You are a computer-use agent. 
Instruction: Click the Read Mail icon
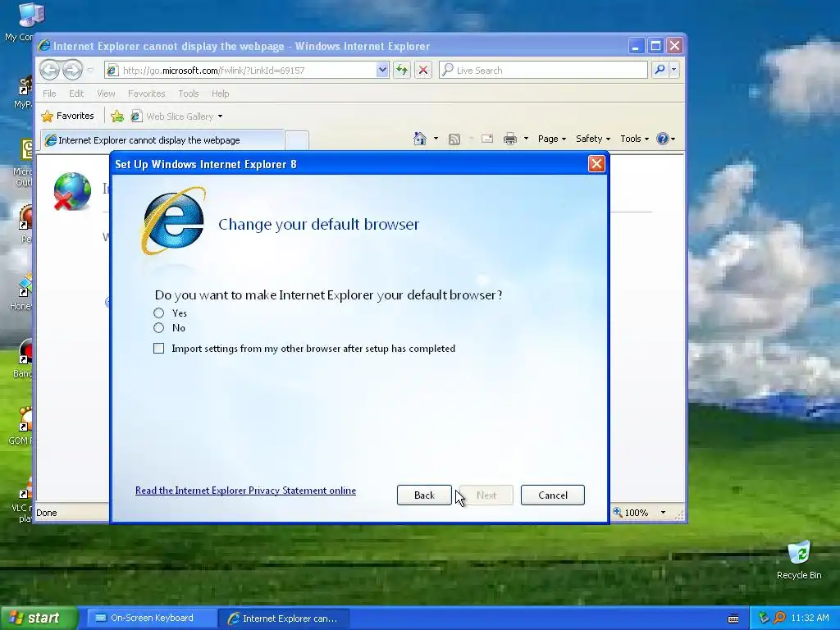(x=487, y=139)
